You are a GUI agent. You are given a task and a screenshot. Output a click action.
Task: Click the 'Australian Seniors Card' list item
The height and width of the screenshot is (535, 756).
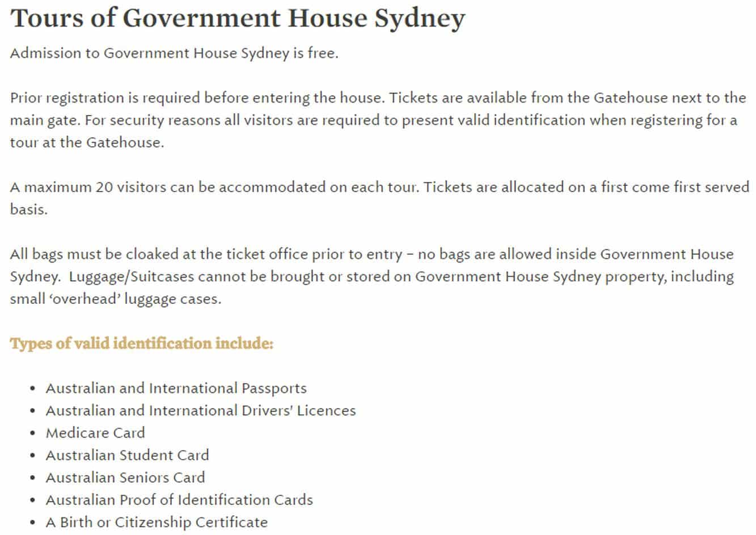coord(125,478)
